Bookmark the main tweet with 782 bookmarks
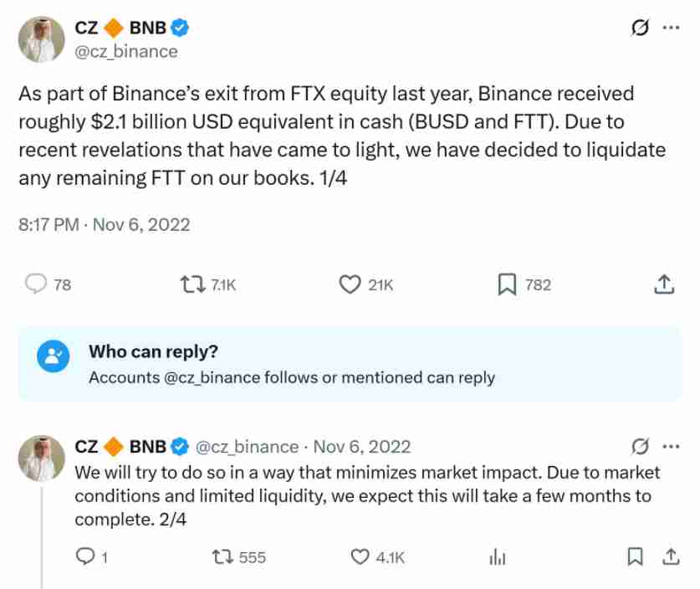This screenshot has height=589, width=700. click(x=507, y=284)
